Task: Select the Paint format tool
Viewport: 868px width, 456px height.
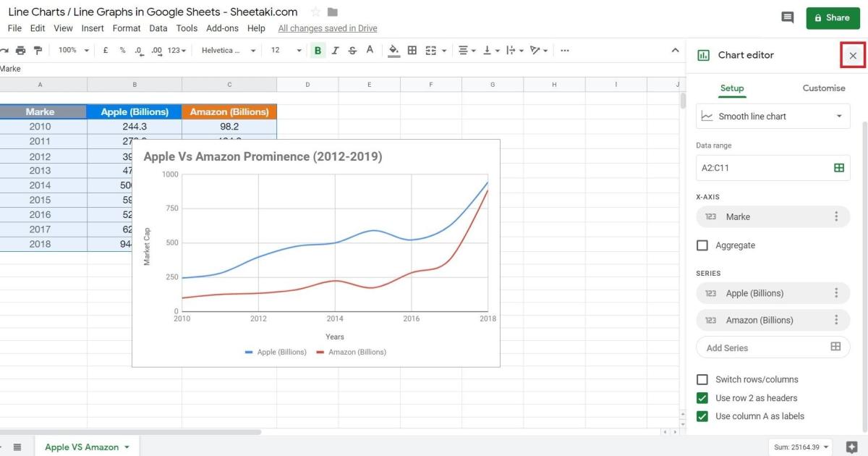Action: click(x=40, y=50)
